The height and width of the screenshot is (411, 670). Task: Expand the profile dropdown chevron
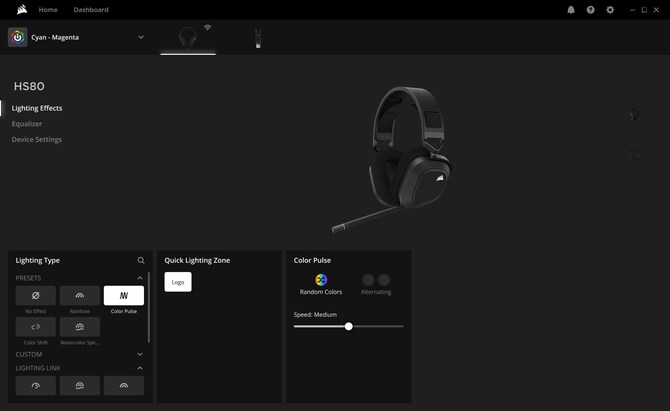[141, 37]
